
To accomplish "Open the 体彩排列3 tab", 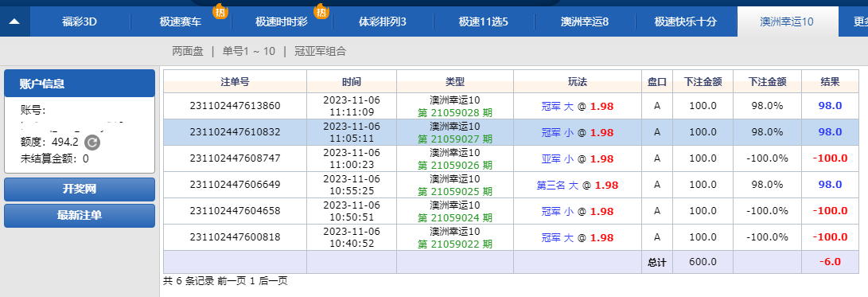I will coord(383,21).
